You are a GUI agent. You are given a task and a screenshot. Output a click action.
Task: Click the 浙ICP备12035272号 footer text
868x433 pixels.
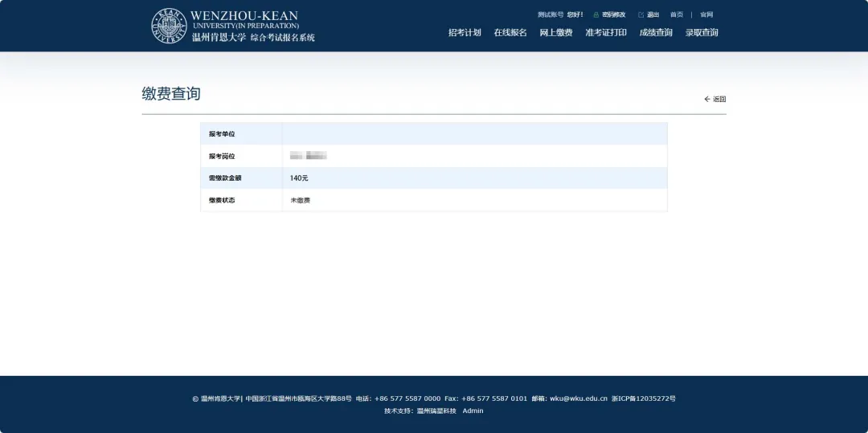pyautogui.click(x=644, y=398)
